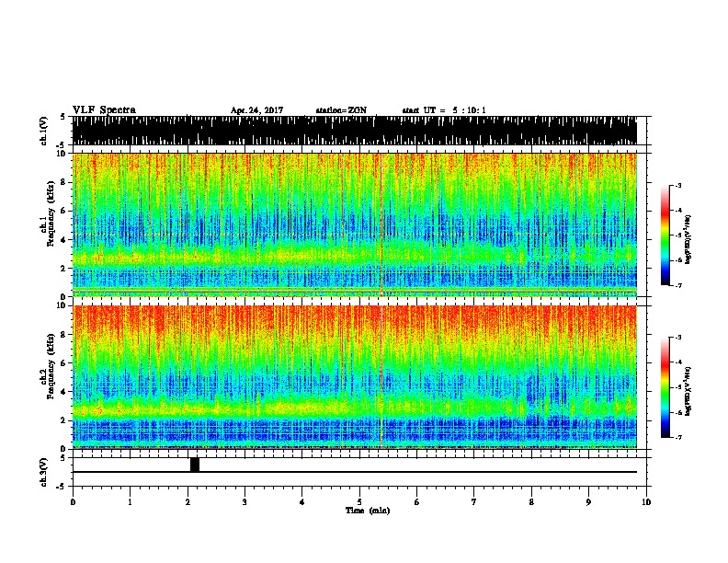The width and height of the screenshot is (728, 563).
Task: Click the ch.2 color scale bar
Action: (x=665, y=387)
